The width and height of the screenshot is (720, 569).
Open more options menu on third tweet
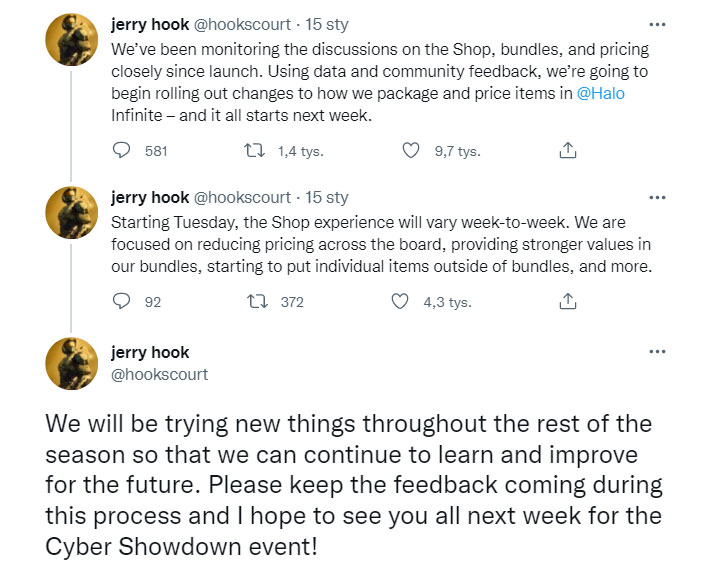tap(657, 352)
